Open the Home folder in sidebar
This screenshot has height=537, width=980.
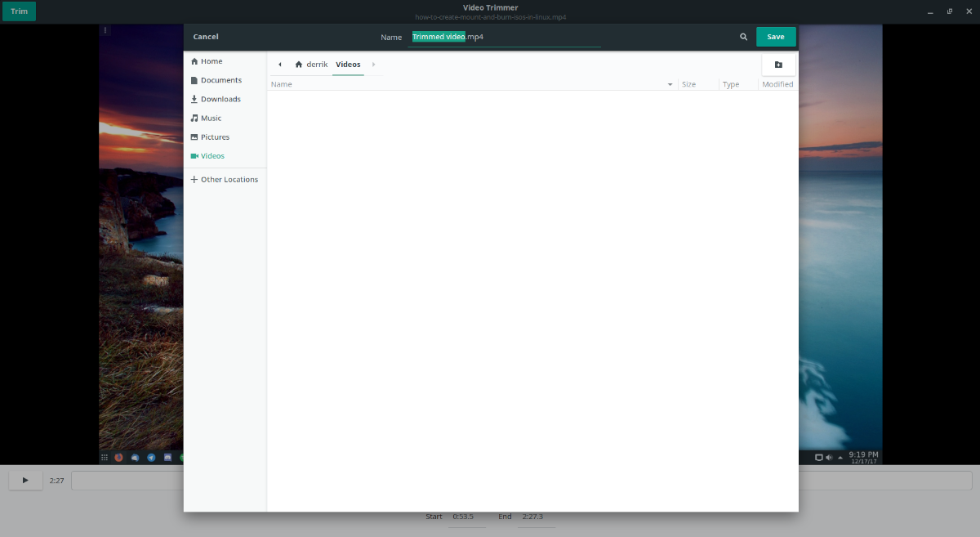(211, 60)
